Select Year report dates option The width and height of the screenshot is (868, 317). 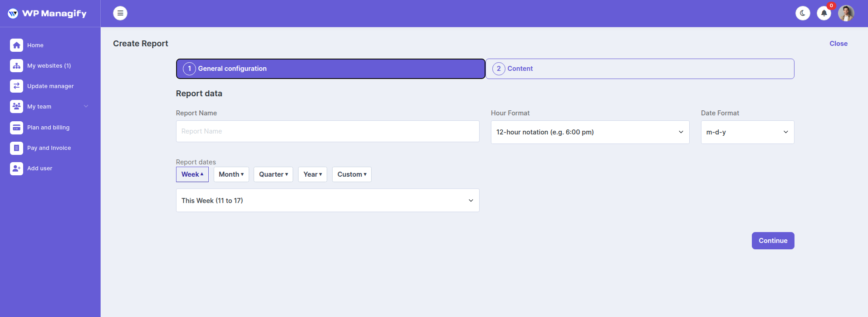[313, 174]
